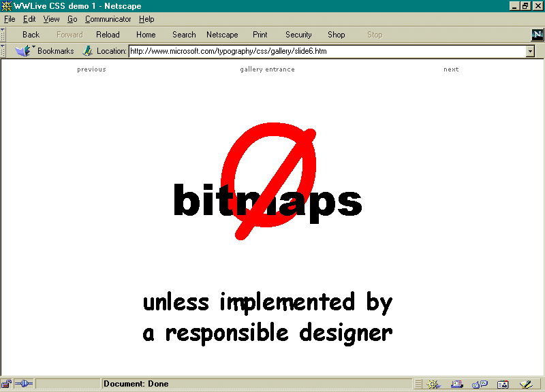The width and height of the screenshot is (545, 392).
Task: Click the Bookmarks label
Action: point(56,51)
